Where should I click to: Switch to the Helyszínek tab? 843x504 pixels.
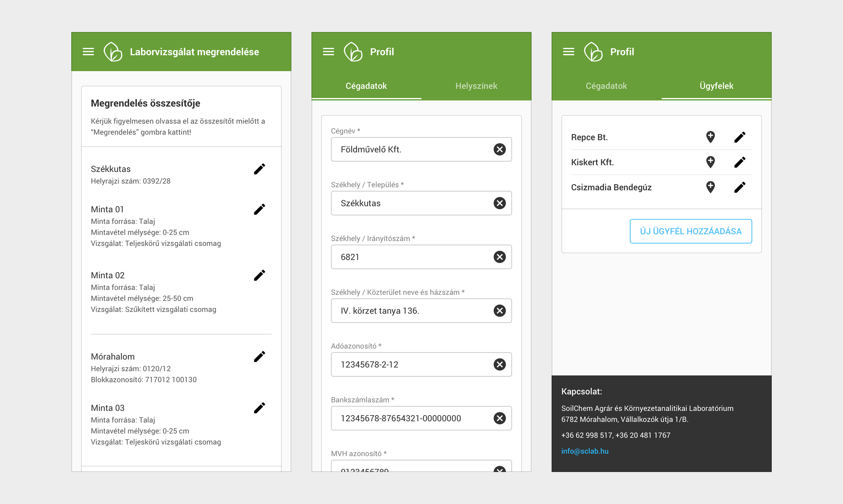476,86
